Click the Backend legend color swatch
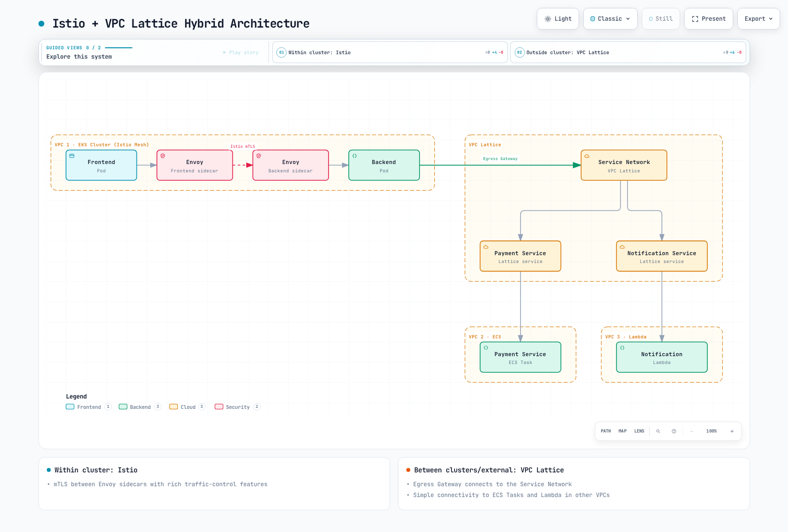The image size is (788, 532). pyautogui.click(x=123, y=407)
